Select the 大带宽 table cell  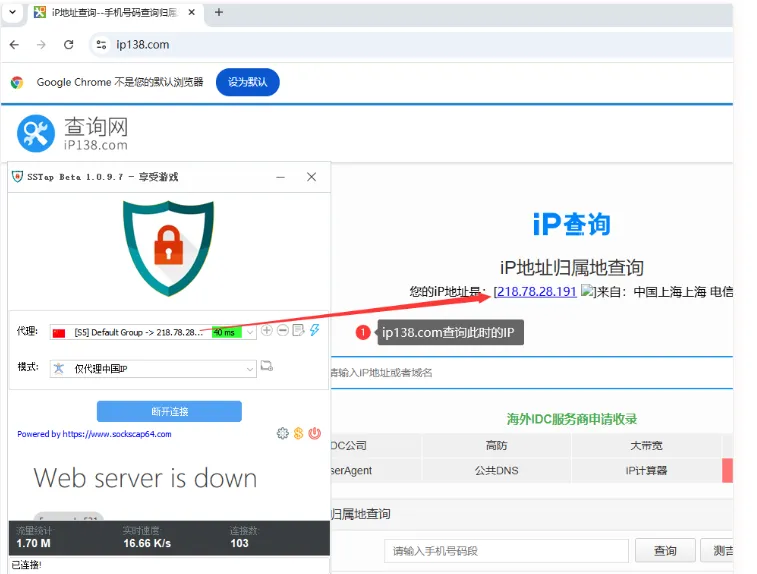(x=646, y=446)
